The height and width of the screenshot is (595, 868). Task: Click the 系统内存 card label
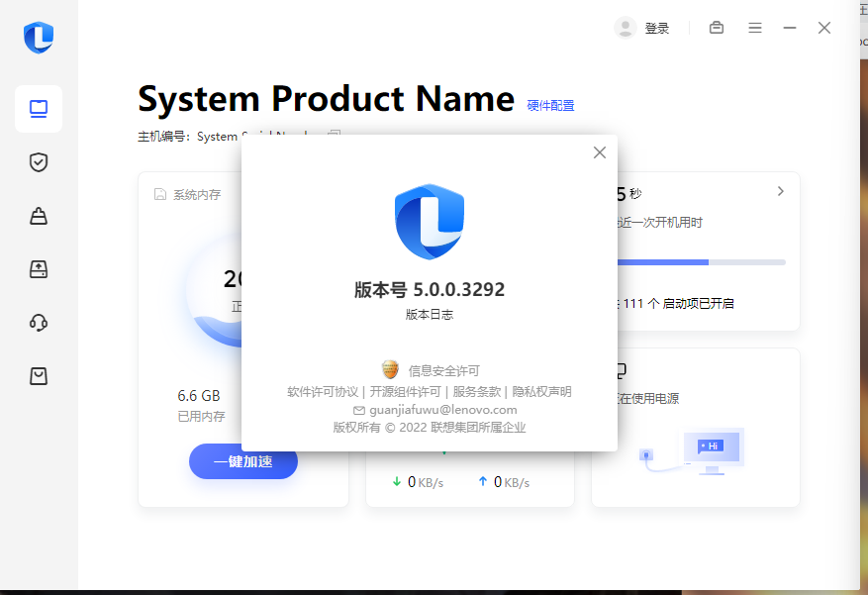point(197,195)
